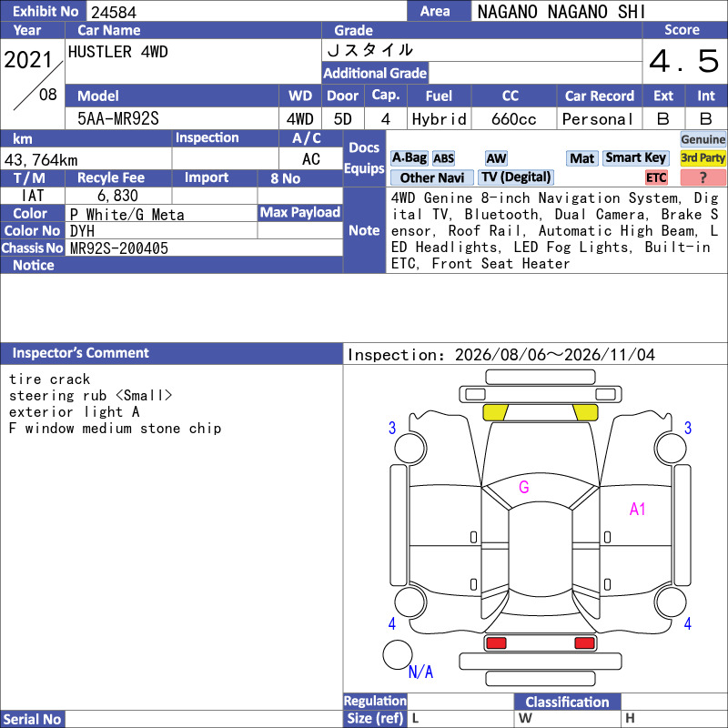Click the 'exterior light A' comment
This screenshot has width=728, height=728.
(74, 412)
